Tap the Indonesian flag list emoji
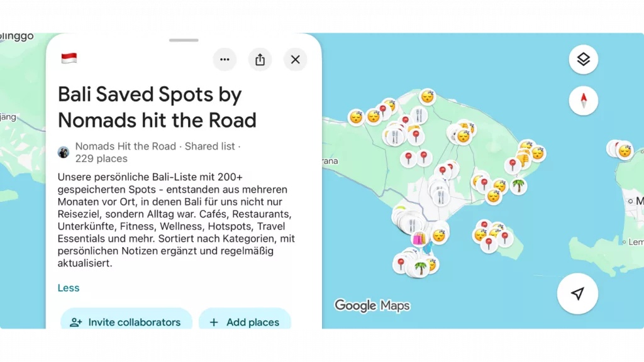The image size is (644, 362). (x=69, y=58)
